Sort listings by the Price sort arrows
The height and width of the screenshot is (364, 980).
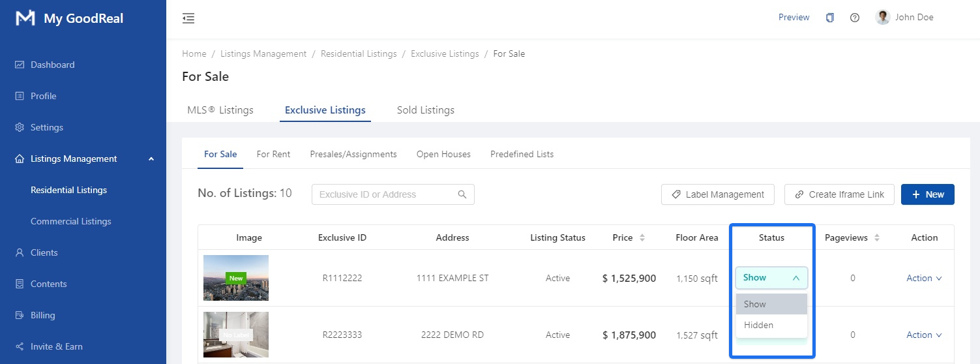point(642,238)
